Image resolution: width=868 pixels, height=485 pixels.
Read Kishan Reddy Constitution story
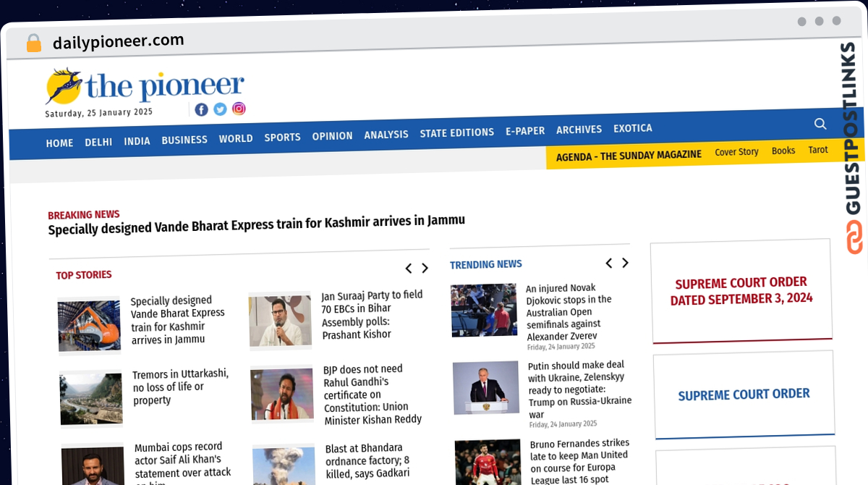(x=373, y=395)
